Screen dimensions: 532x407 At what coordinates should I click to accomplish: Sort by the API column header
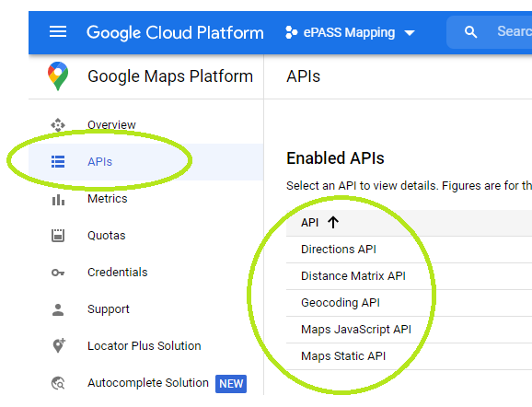pyautogui.click(x=310, y=223)
